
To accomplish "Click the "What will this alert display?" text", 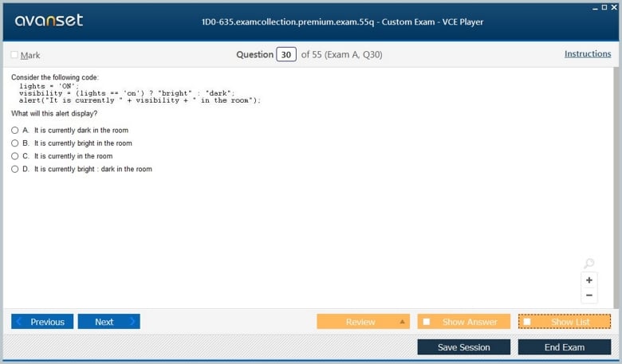I will [54, 114].
